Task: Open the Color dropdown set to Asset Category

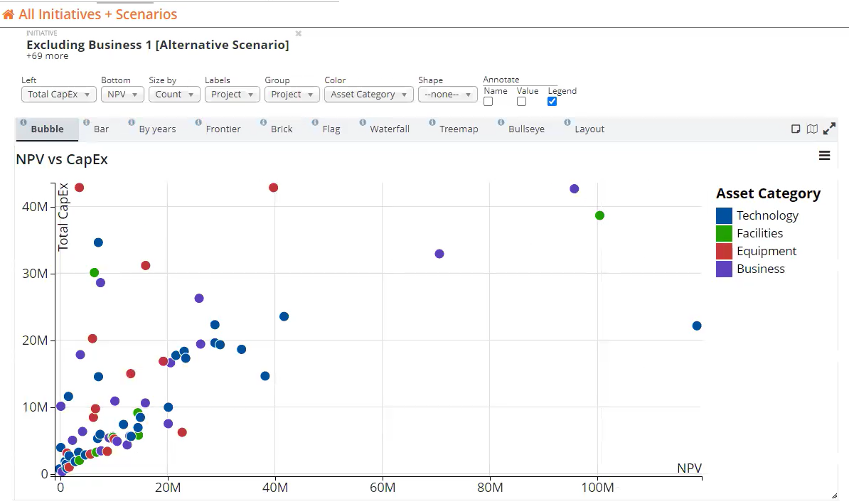Action: (x=368, y=94)
